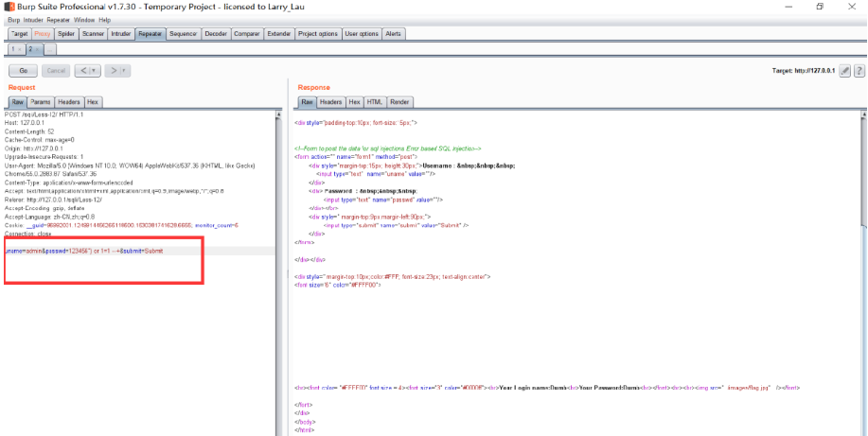Image resolution: width=868 pixels, height=436 pixels.
Task: Close Repeater tab 1 with its x
Action: 20,48
